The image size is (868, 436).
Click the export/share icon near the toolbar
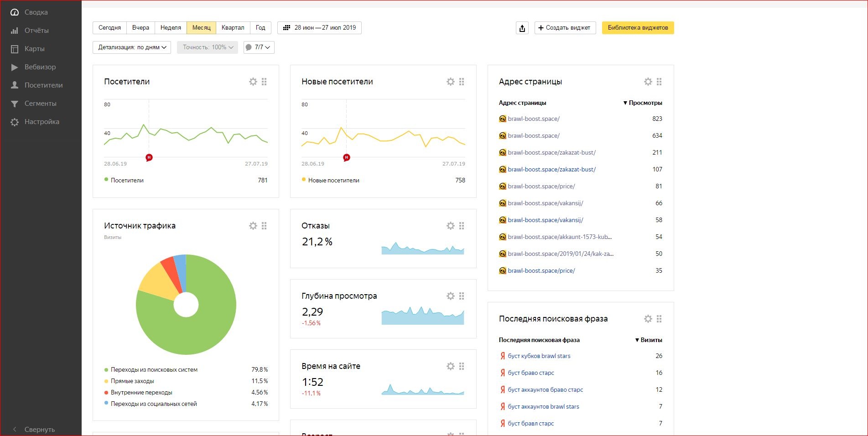[x=522, y=28]
